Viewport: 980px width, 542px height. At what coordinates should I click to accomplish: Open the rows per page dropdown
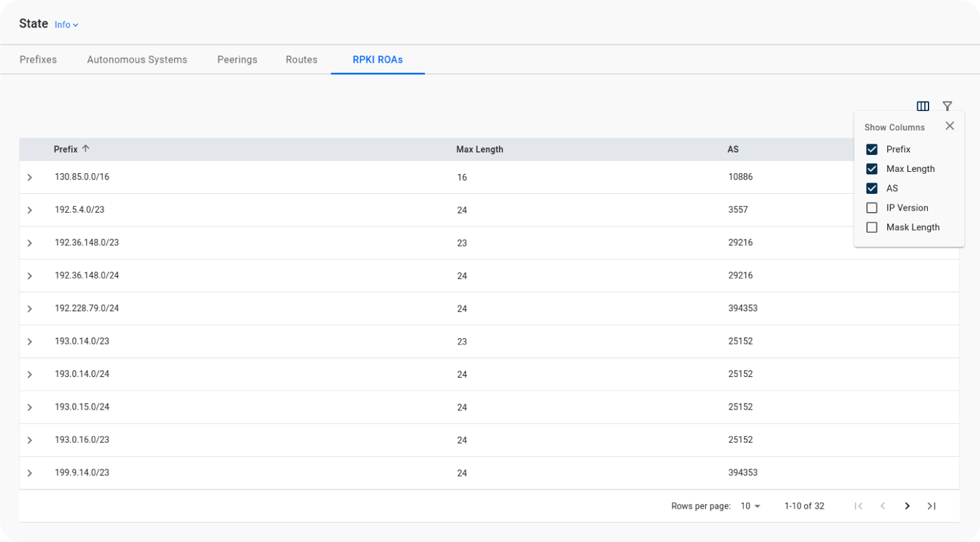click(750, 506)
